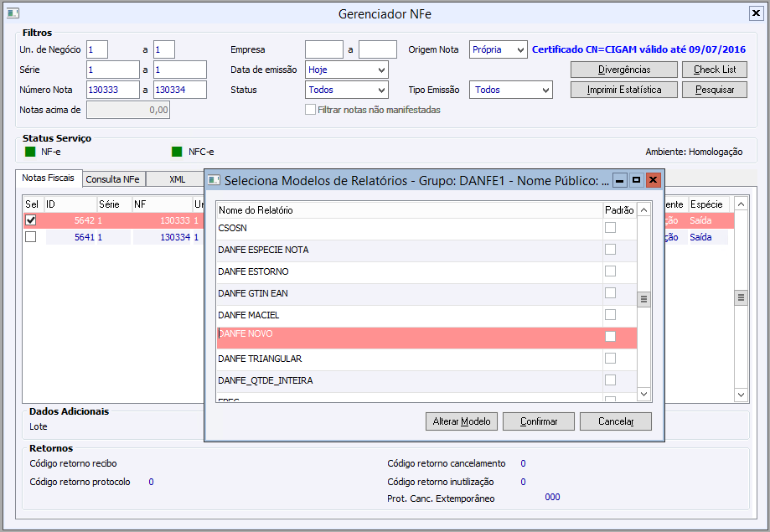Toggle Padrão checkbox for DANFE_QTDE_INTEIRA
The image size is (770, 532).
(611, 380)
